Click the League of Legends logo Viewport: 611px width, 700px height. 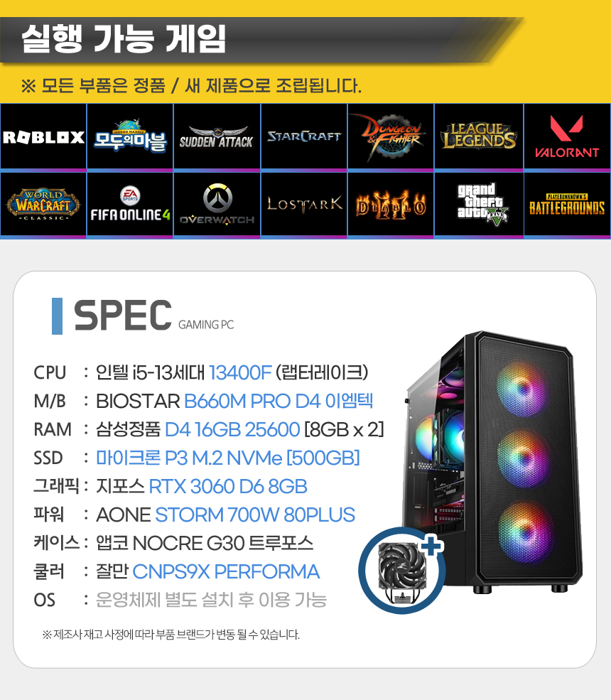pos(478,137)
